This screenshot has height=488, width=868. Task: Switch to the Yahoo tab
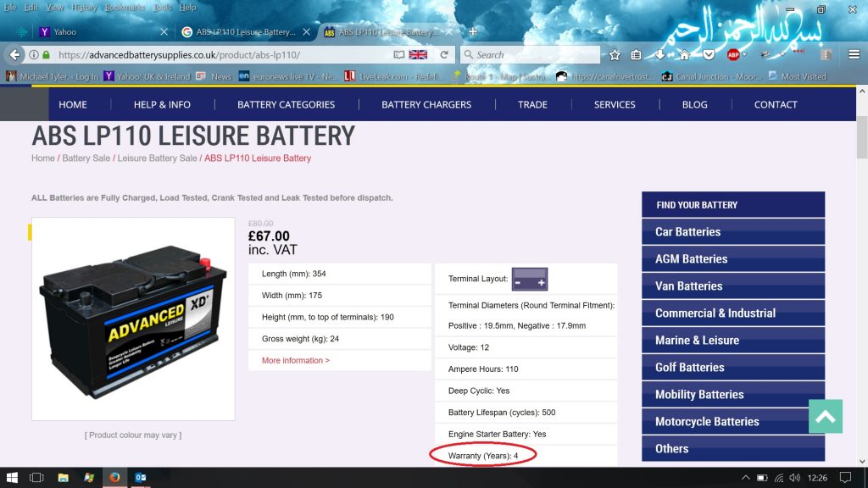pyautogui.click(x=103, y=32)
